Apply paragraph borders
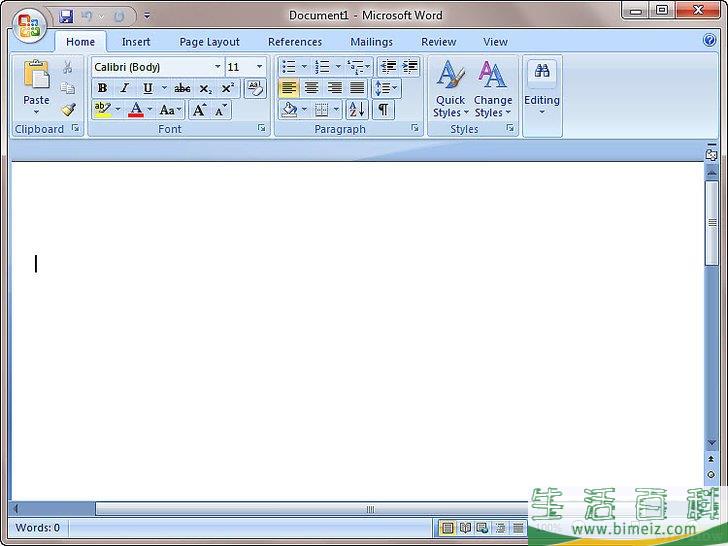This screenshot has height=546, width=728. pos(321,110)
